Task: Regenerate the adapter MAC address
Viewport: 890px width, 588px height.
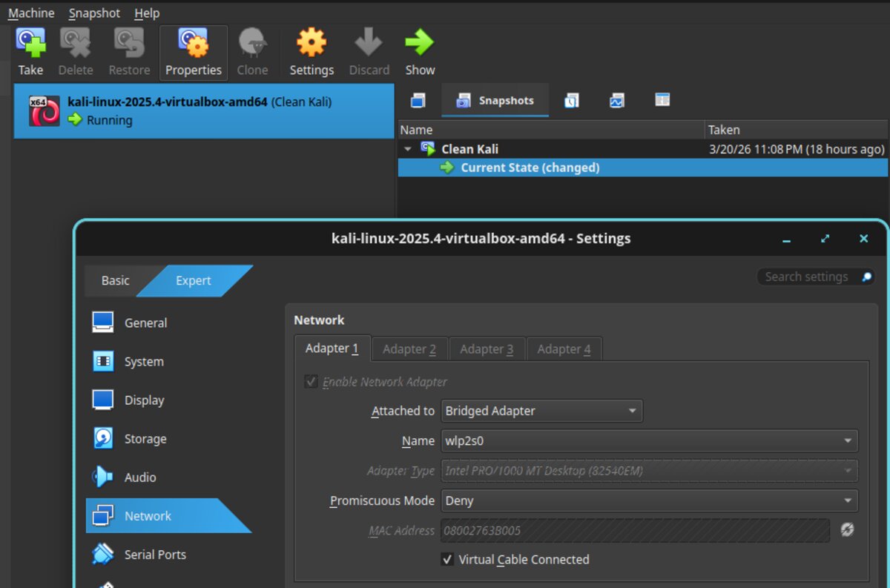Action: 847,530
